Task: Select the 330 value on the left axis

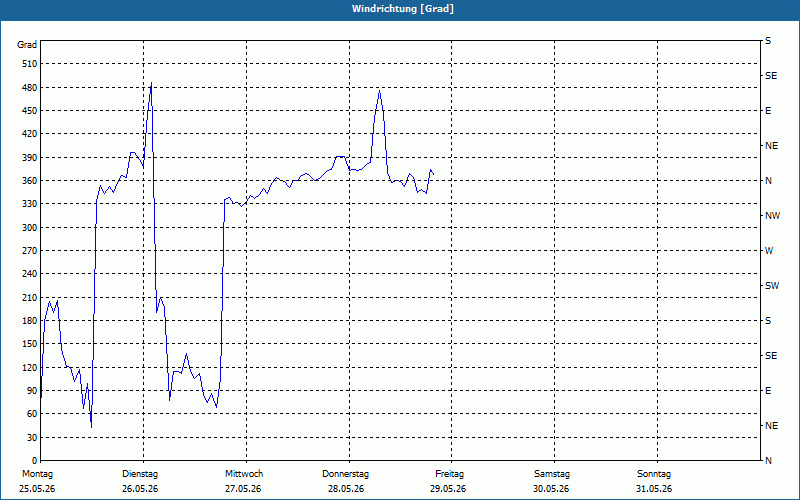Action: click(30, 204)
